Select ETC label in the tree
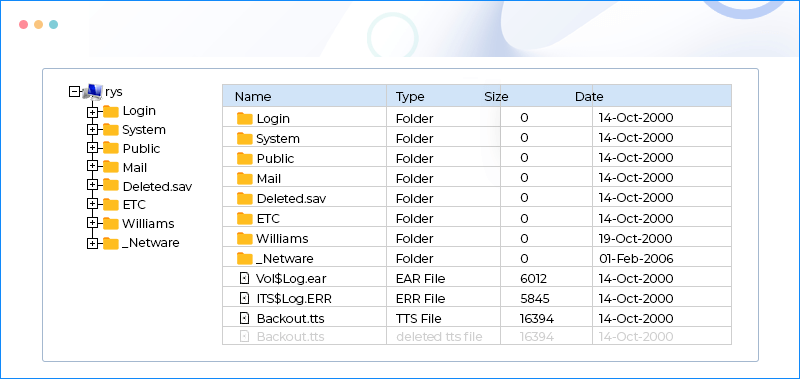 tap(134, 205)
